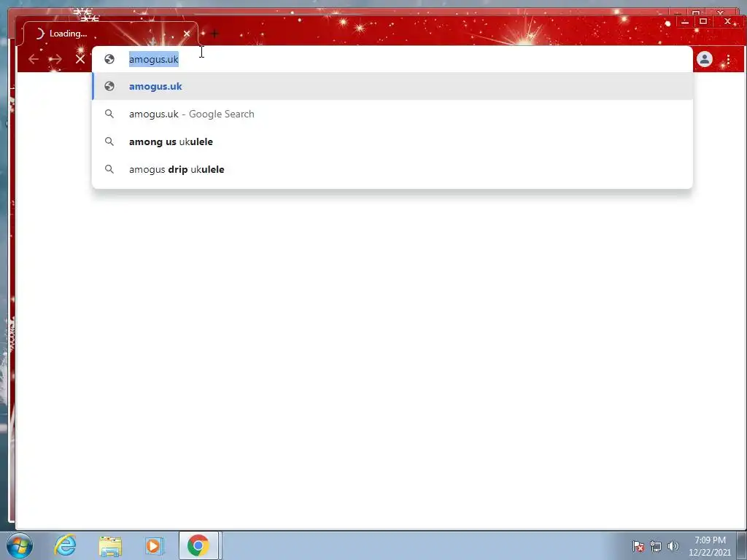747x560 pixels.
Task: Click the browser forward arrow
Action: [x=55, y=59]
